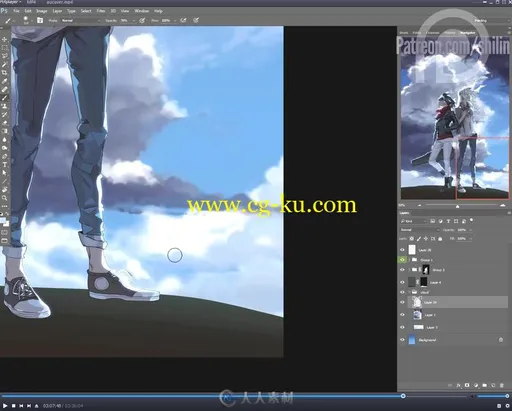
Task: Hide the cloud group
Action: tap(402, 292)
